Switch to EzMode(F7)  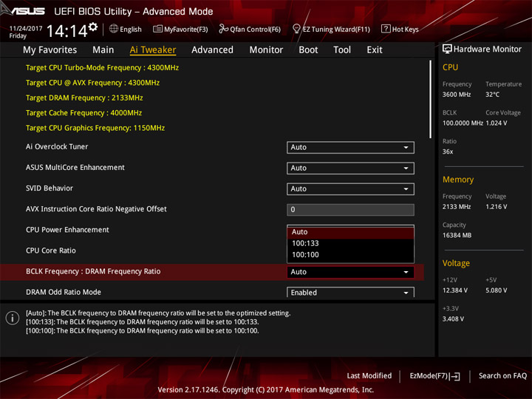434,376
